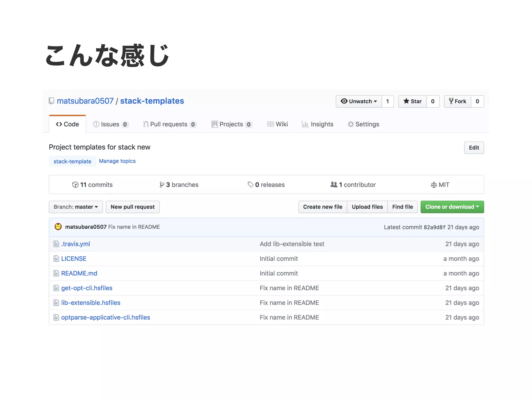532x400 pixels.
Task: Fork the repository
Action: click(458, 101)
